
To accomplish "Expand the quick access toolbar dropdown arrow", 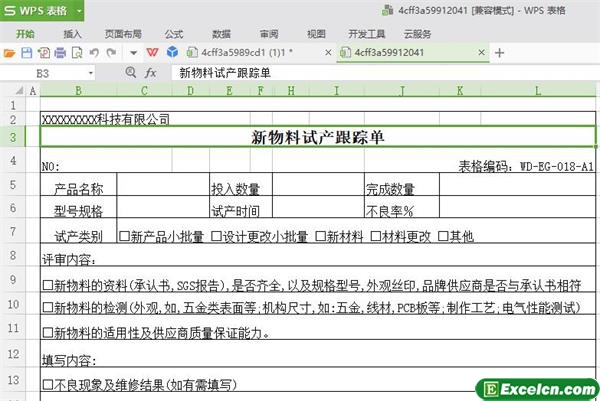I will pos(133,53).
